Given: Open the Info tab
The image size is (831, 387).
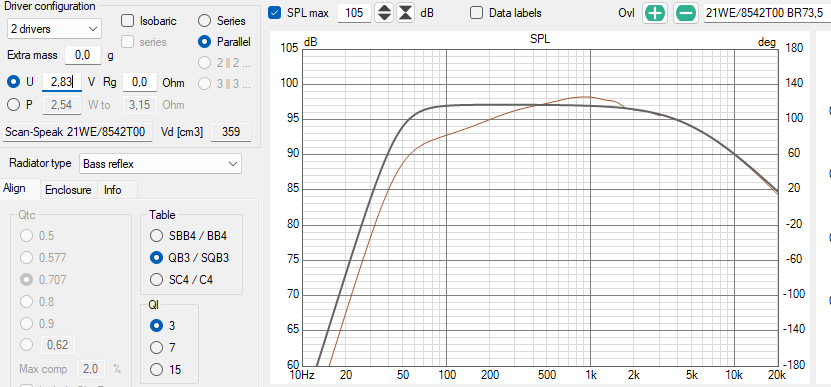Looking at the screenshot, I should (x=112, y=190).
